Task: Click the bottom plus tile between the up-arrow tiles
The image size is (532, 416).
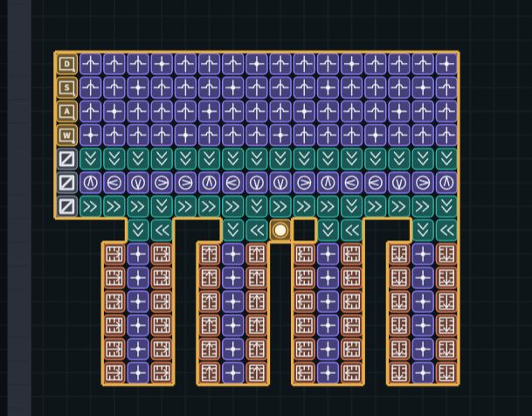Action: [x=232, y=372]
